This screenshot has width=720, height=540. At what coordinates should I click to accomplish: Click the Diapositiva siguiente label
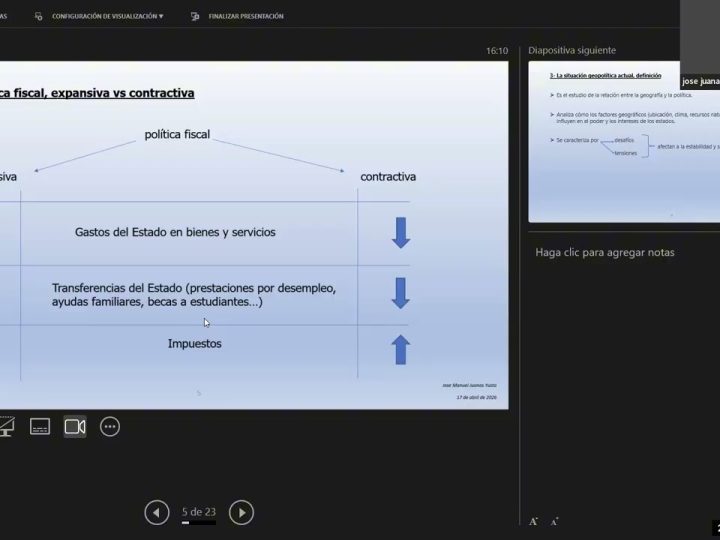(572, 51)
